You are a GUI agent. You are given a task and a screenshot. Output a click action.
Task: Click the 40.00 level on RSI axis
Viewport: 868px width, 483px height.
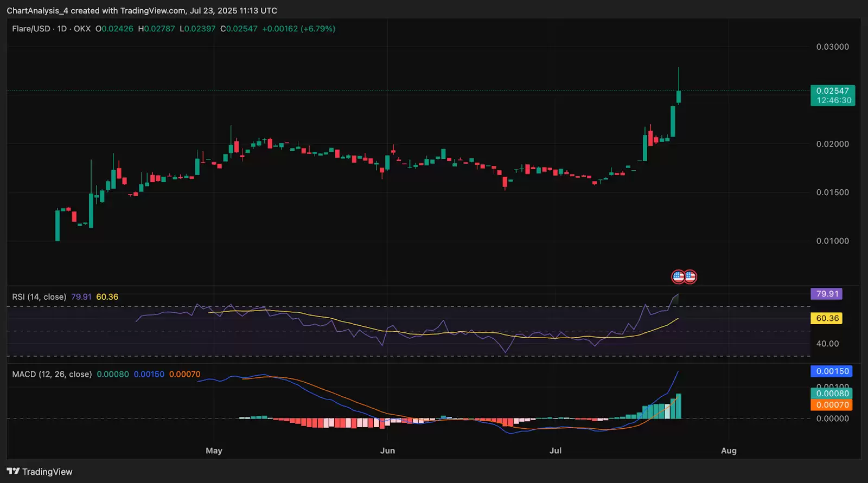click(x=827, y=344)
